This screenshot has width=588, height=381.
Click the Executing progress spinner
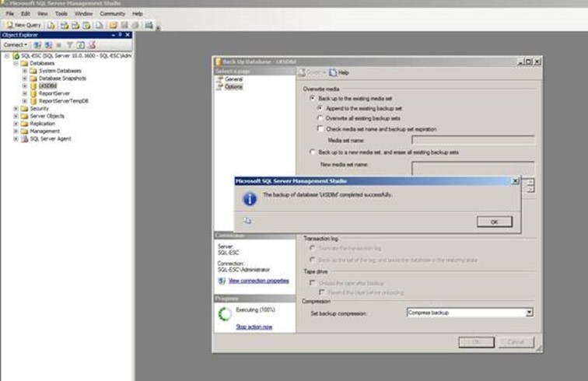(225, 314)
